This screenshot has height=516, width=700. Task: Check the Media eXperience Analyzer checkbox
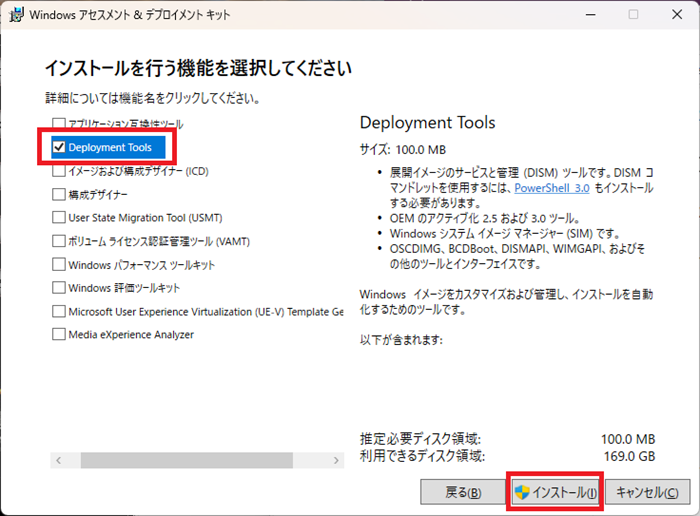pos(58,334)
